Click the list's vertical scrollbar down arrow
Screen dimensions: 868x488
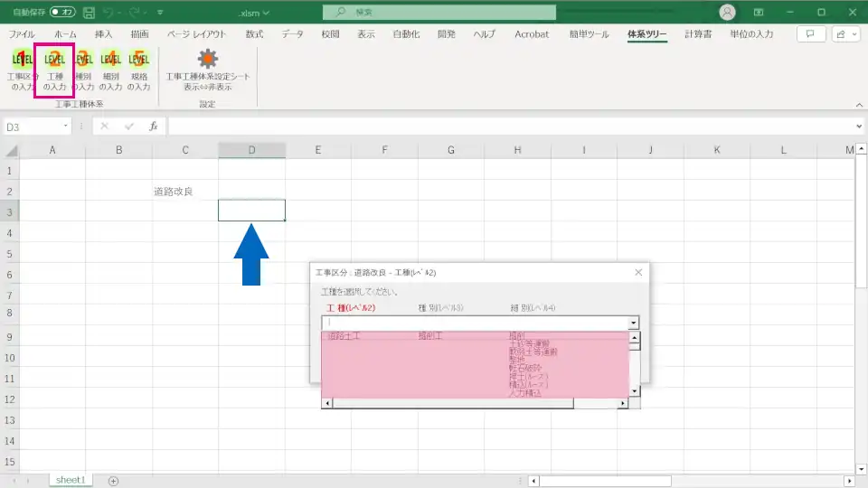pyautogui.click(x=635, y=391)
